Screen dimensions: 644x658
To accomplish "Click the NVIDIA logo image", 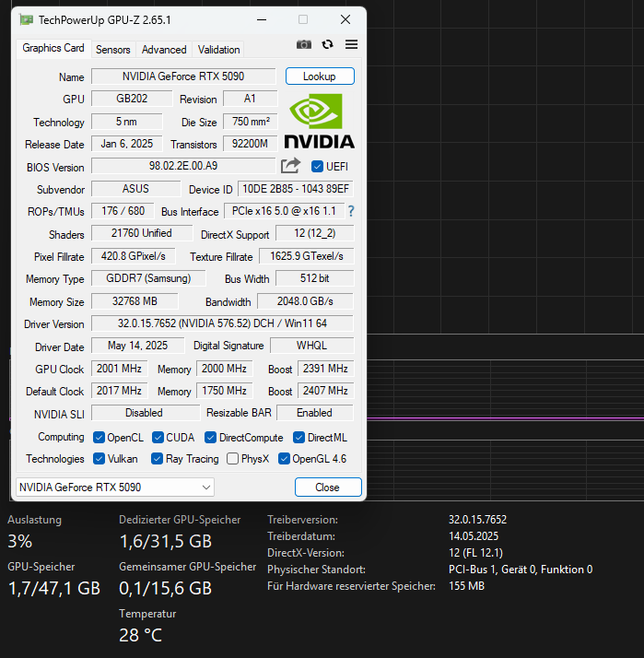I will (x=320, y=121).
